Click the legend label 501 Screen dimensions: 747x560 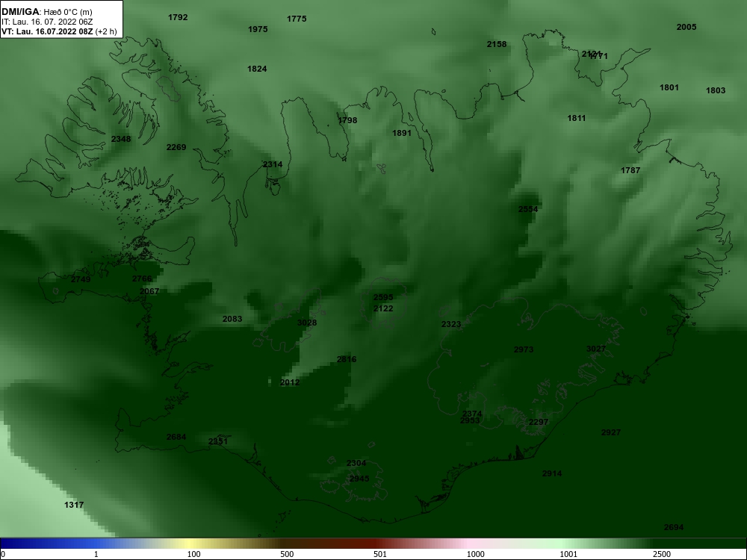click(x=380, y=554)
